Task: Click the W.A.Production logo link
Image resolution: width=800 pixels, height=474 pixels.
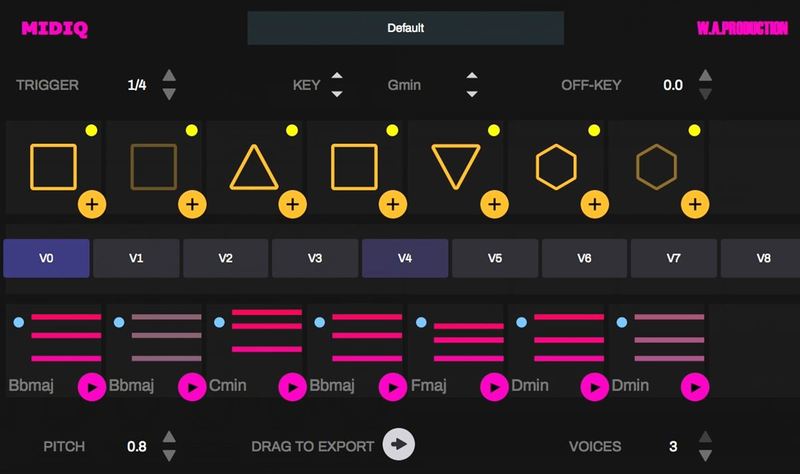Action: pyautogui.click(x=739, y=29)
